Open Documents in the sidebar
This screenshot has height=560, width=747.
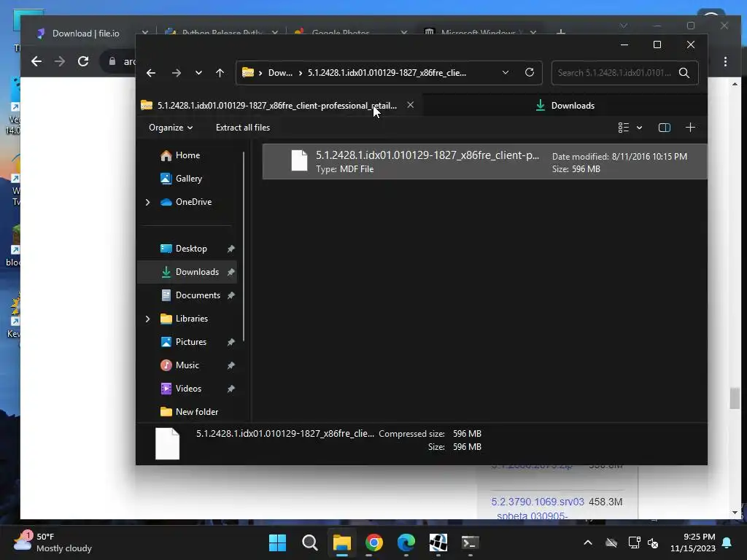pos(198,295)
